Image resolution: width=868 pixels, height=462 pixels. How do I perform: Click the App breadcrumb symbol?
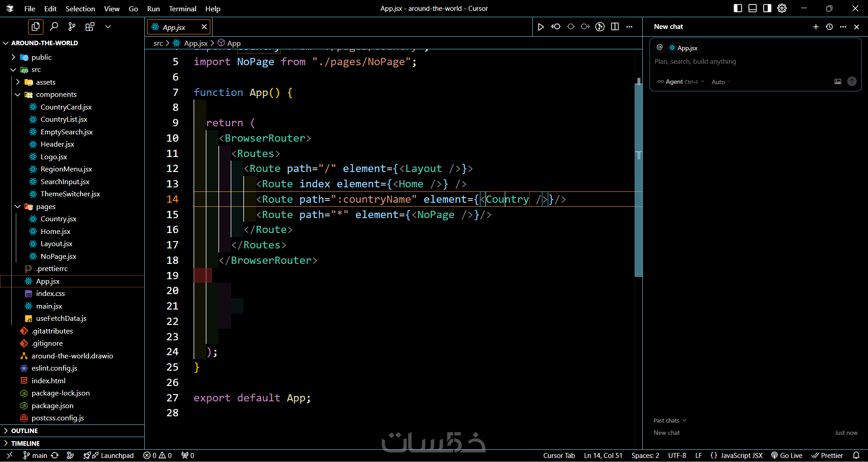coord(229,43)
